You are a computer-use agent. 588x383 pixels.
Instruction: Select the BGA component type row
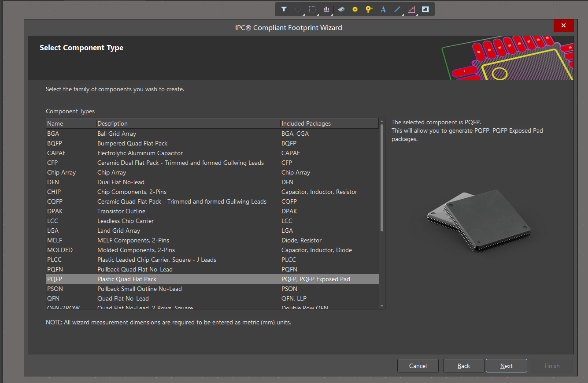tap(212, 134)
